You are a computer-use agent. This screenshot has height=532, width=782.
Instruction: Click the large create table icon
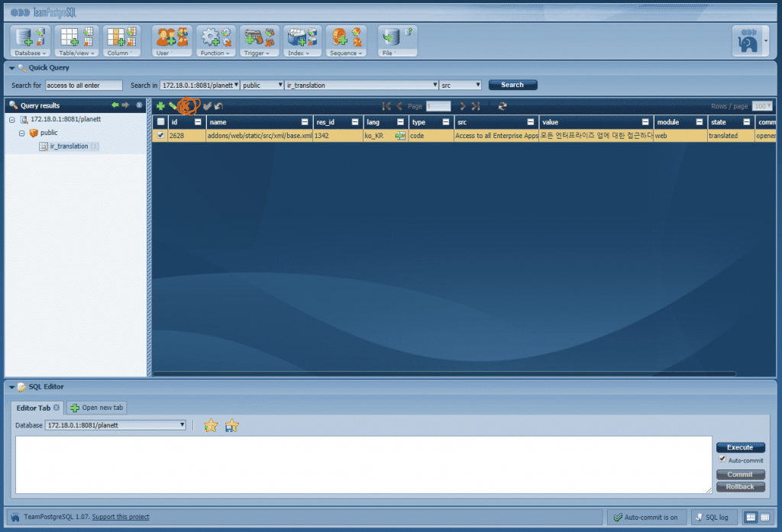pos(69,38)
